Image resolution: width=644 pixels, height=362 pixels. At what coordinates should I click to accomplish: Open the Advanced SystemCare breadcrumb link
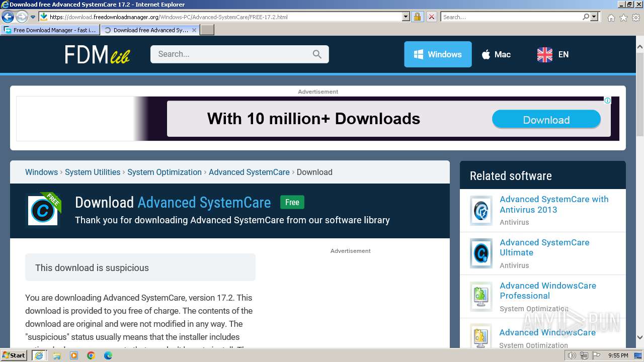[249, 172]
